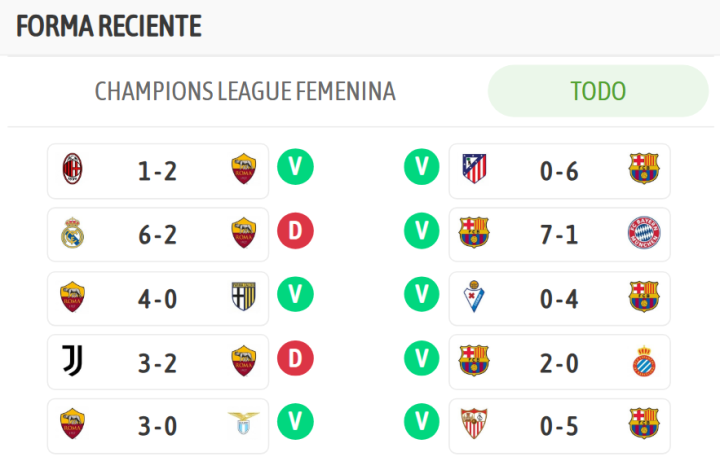
Task: Click the Real Madrid crest icon
Action: point(72,232)
